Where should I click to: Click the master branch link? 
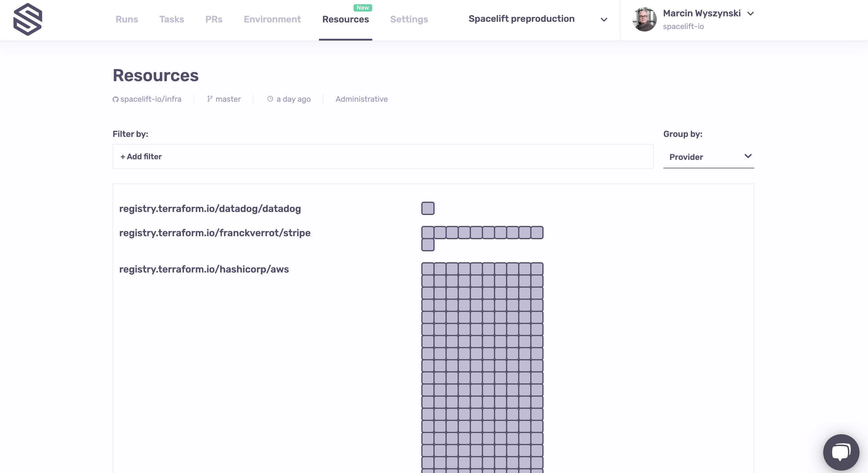pyautogui.click(x=228, y=99)
